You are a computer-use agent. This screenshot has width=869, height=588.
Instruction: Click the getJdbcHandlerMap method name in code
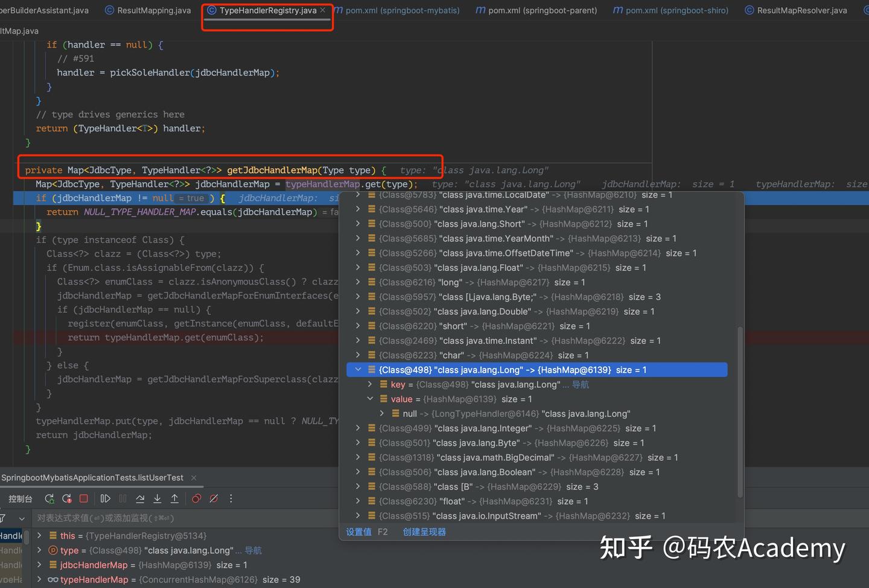tap(272, 170)
